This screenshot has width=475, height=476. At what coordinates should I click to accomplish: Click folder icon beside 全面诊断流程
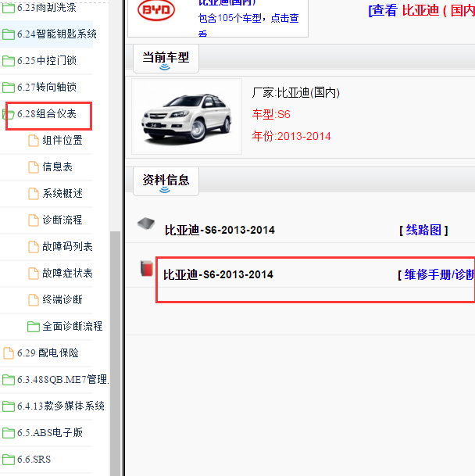[34, 327]
